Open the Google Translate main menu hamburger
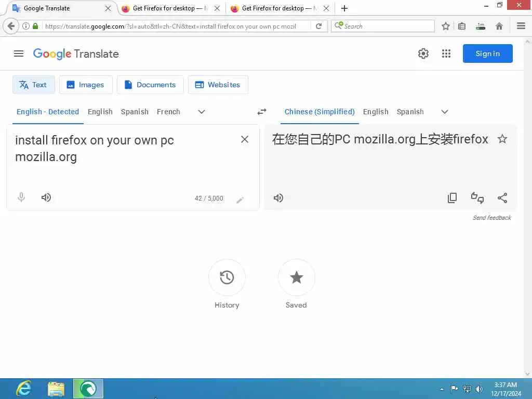 click(x=19, y=54)
